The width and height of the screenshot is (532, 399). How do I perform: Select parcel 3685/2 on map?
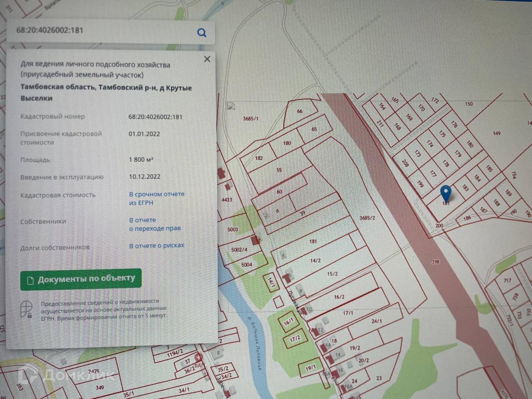coord(367,218)
